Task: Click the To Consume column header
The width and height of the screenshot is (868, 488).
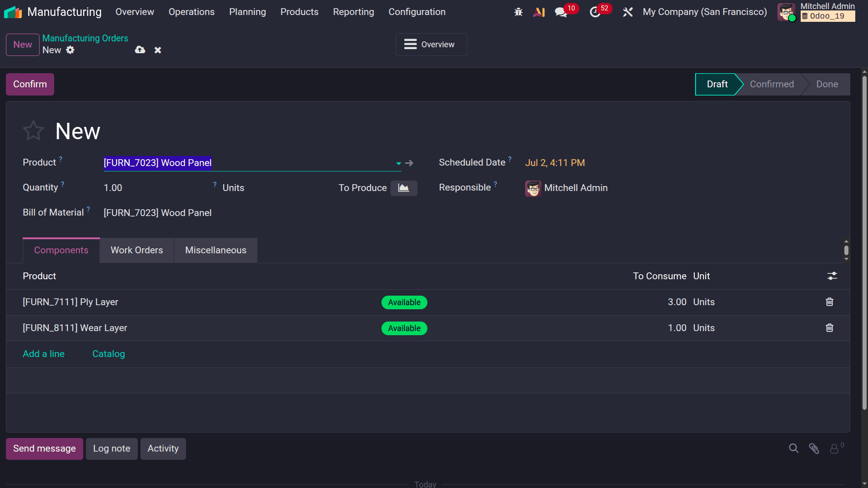Action: point(659,276)
